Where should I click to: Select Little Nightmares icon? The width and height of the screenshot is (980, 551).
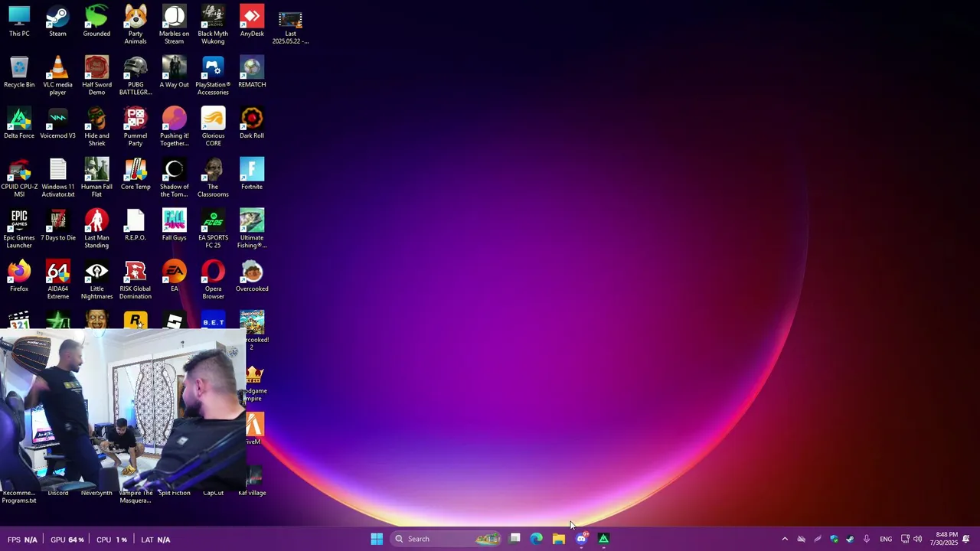[x=96, y=281]
